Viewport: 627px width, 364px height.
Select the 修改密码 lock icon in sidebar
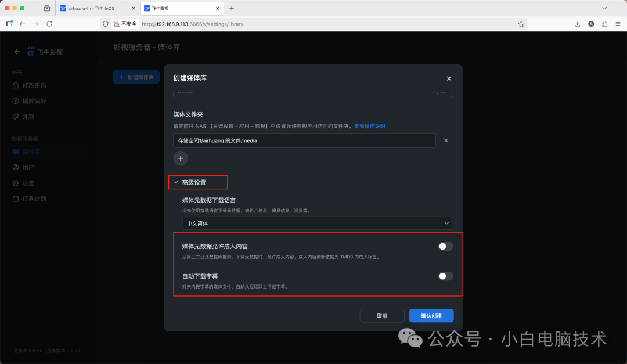coord(16,85)
